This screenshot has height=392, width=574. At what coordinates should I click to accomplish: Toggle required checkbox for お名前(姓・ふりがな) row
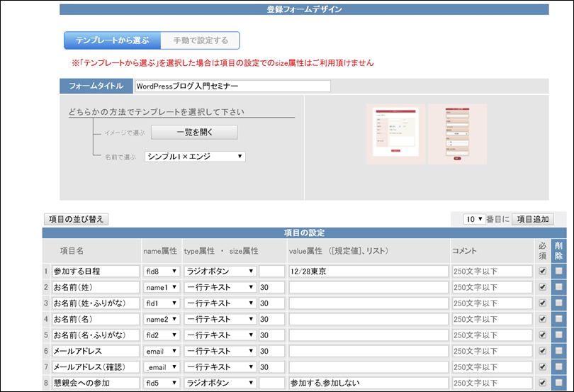tap(543, 303)
